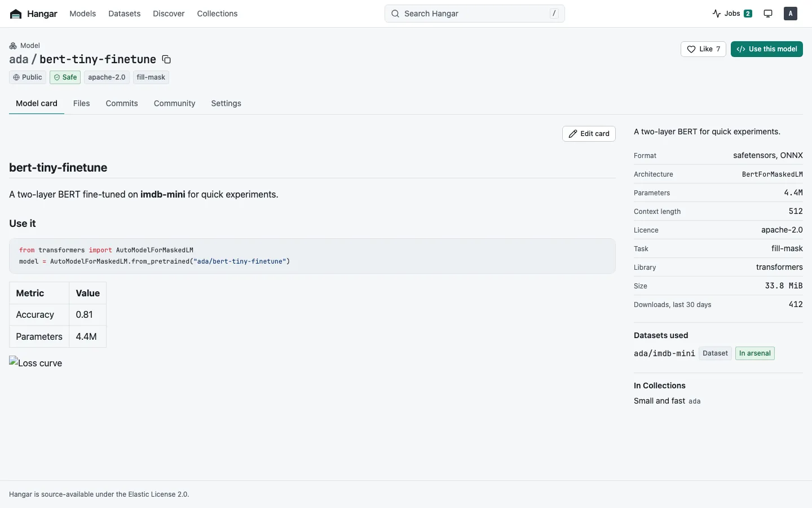Image resolution: width=812 pixels, height=508 pixels.
Task: Click the broken Loss curve image
Action: (36, 363)
